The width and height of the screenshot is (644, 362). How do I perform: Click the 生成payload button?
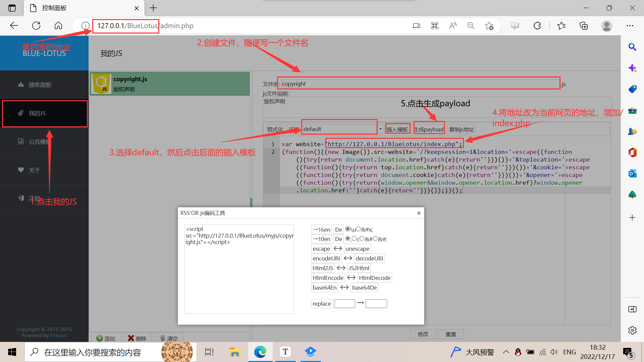point(429,129)
